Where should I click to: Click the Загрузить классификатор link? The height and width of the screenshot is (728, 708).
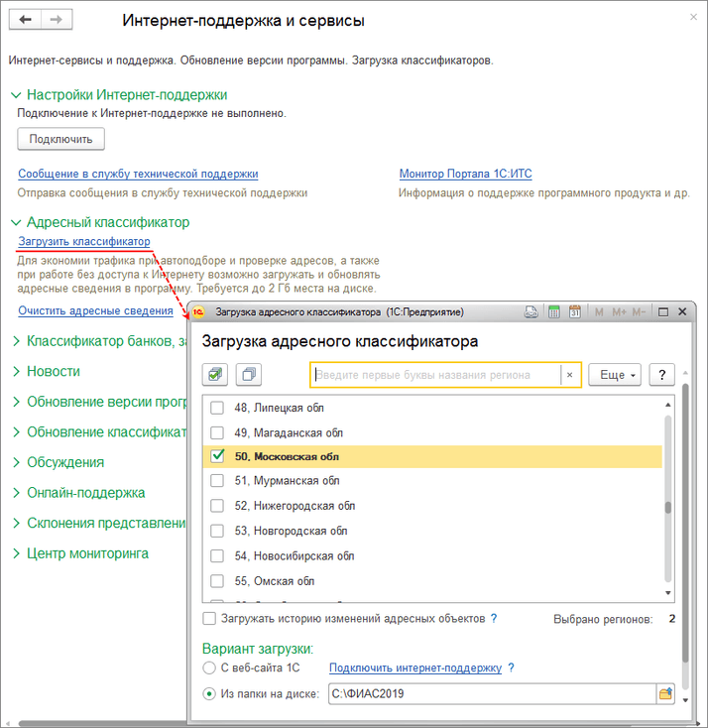click(84, 241)
